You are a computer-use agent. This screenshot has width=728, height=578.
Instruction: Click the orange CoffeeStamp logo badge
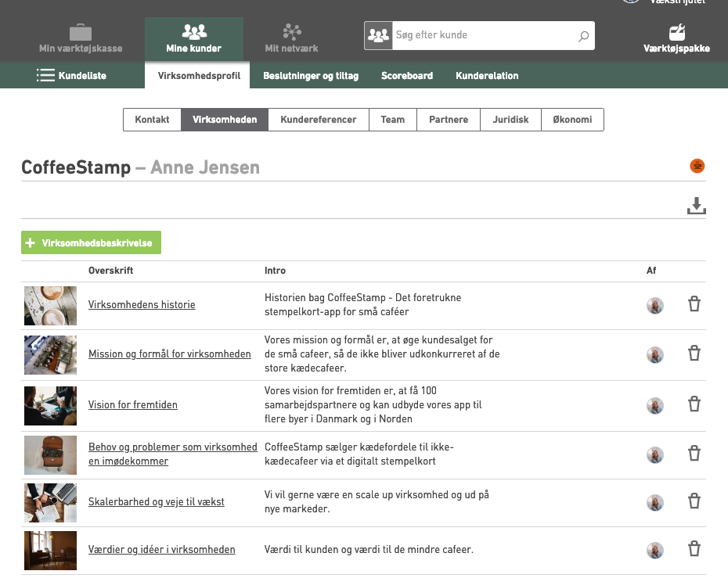[x=697, y=166]
